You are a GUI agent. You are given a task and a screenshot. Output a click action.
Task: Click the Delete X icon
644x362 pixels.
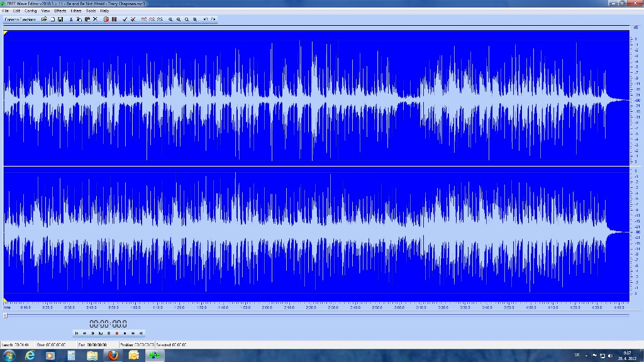[96, 19]
